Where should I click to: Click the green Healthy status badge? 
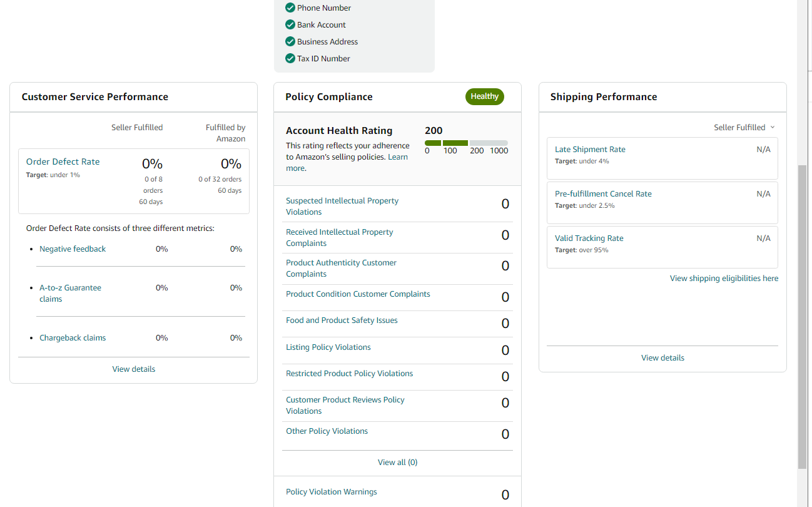click(484, 96)
